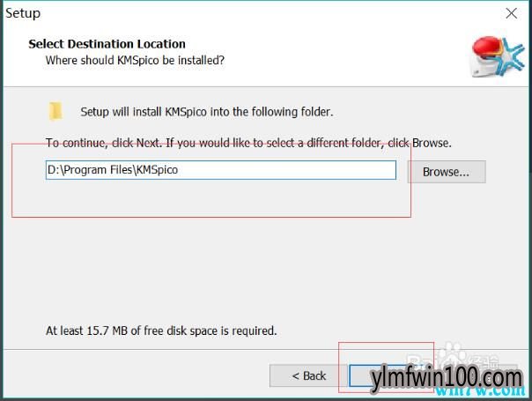532x401 pixels.
Task: Click the 'At least 15.7 MB' disk space text
Action: [161, 330]
